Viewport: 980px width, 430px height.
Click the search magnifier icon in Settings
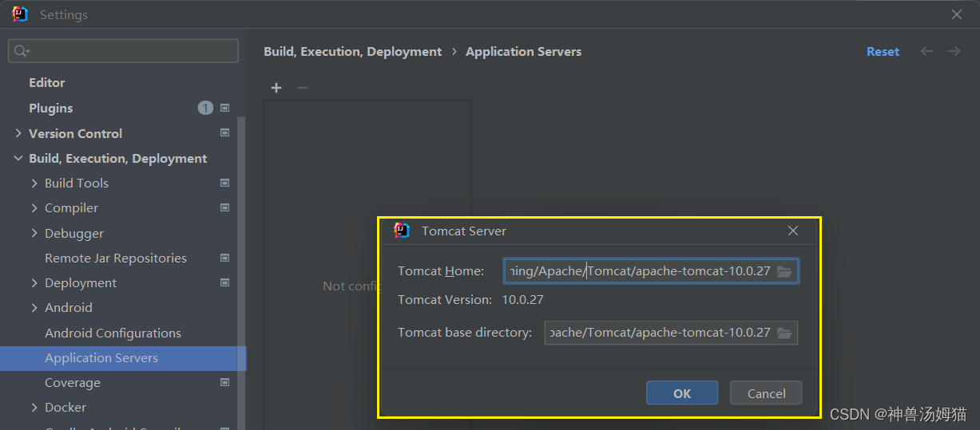pyautogui.click(x=22, y=51)
